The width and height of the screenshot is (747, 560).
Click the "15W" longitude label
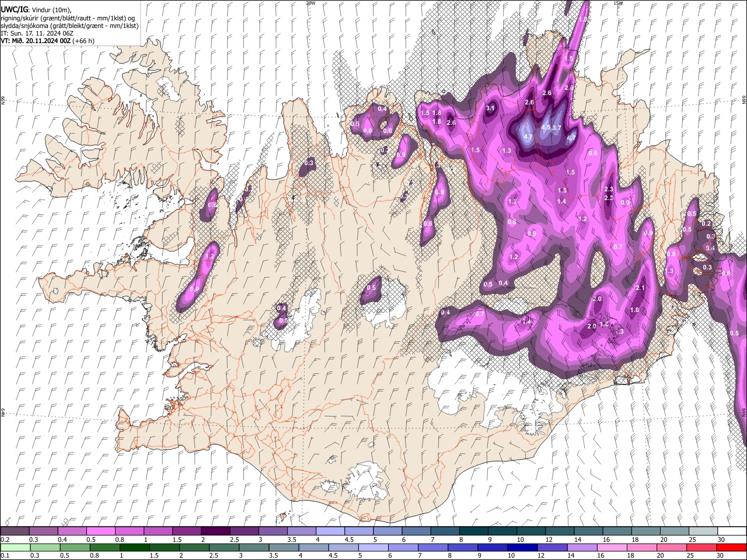tap(617, 3)
